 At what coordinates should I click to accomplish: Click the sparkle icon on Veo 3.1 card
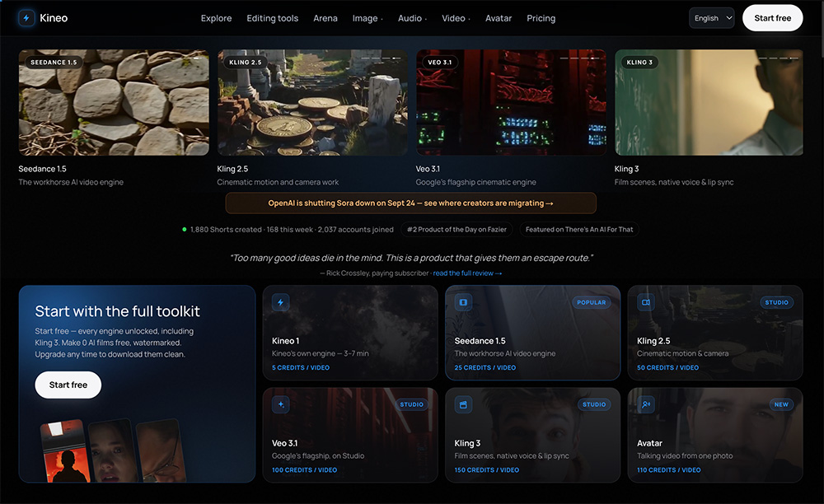(281, 405)
